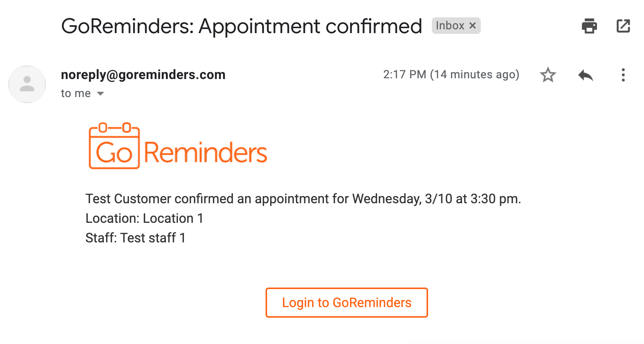
Task: Star this email message
Action: (548, 75)
